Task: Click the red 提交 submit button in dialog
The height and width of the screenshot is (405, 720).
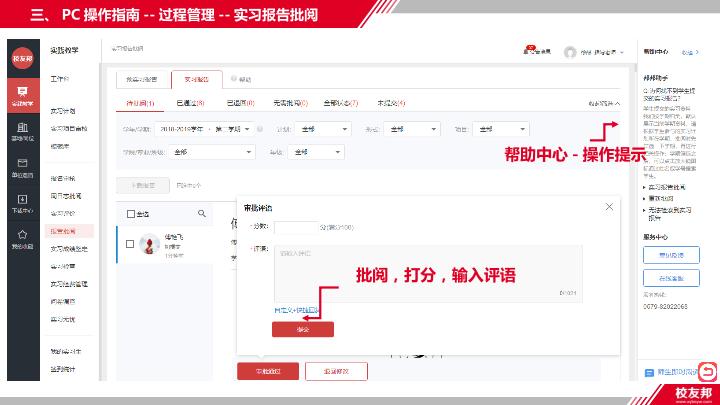Action: [303, 329]
